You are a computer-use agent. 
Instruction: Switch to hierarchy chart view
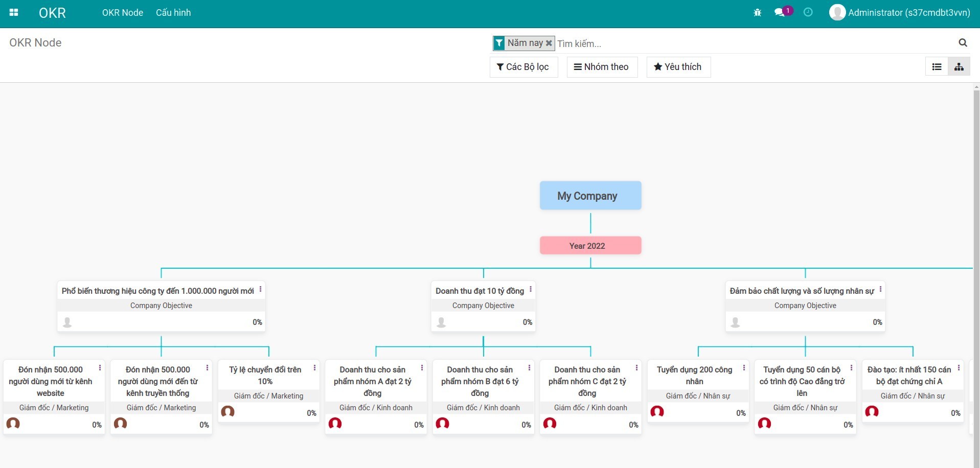[959, 67]
